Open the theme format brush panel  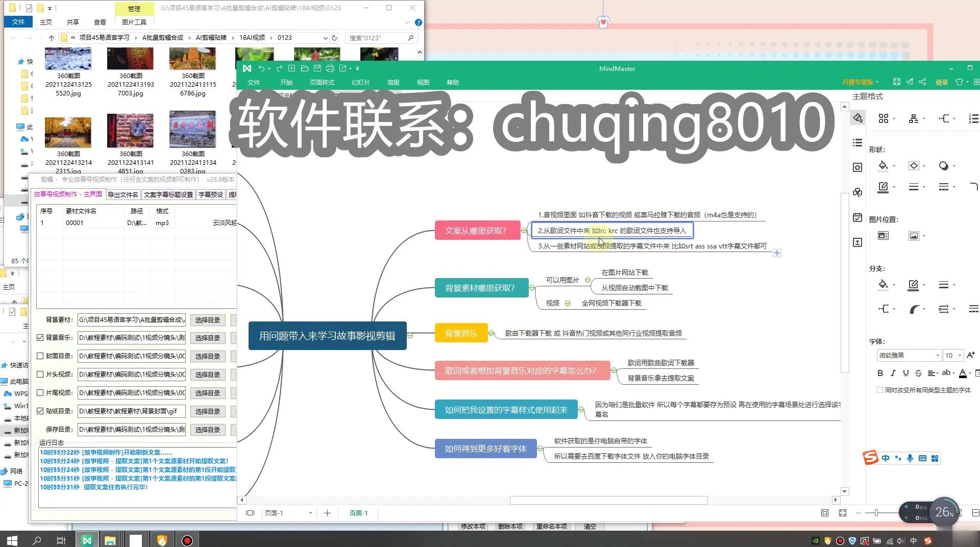(x=857, y=118)
